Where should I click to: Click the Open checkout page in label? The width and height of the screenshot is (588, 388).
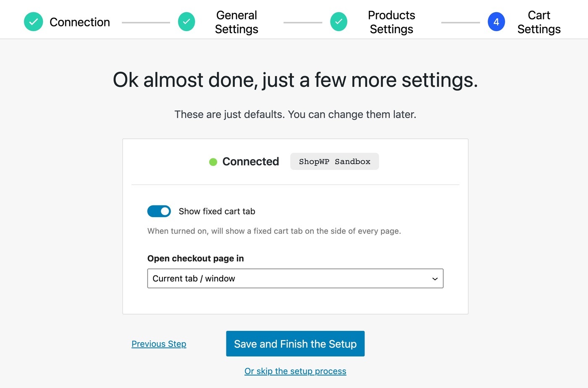tap(196, 258)
